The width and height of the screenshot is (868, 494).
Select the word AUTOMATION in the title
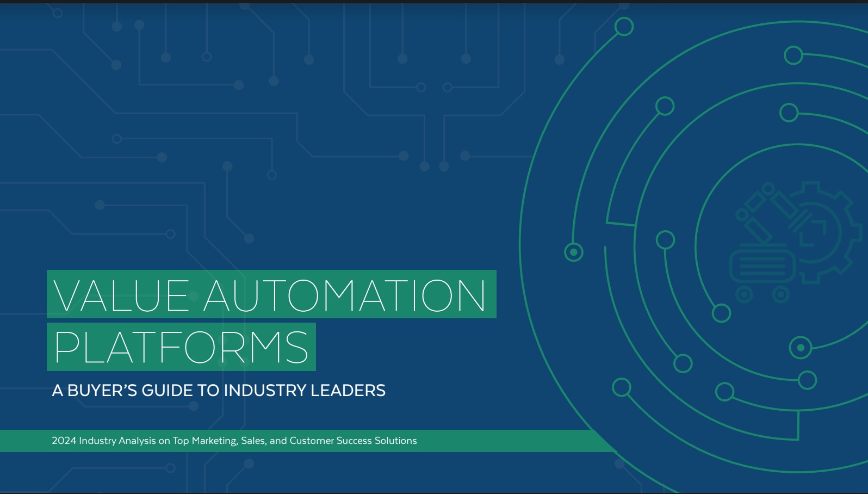[345, 296]
